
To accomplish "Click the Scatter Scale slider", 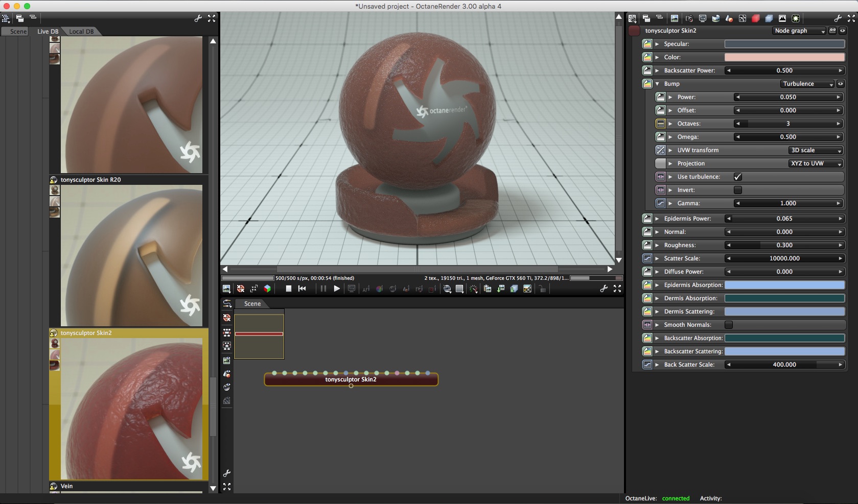I will pyautogui.click(x=784, y=258).
